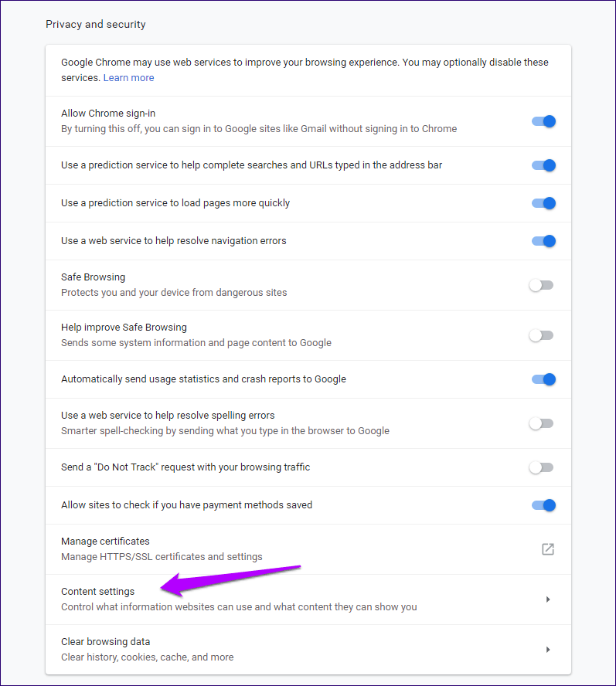Image resolution: width=616 pixels, height=686 pixels.
Task: Click 'Protects you and your device' description
Action: (x=174, y=292)
